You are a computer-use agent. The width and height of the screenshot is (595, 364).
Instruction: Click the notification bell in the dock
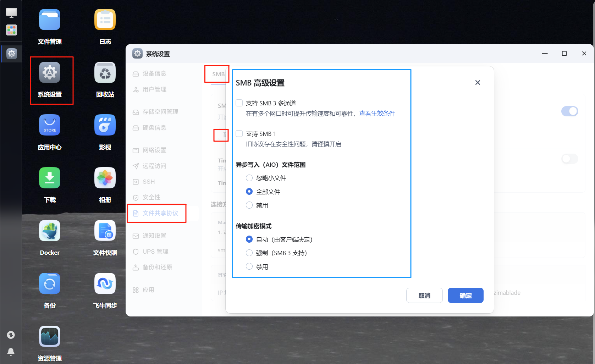(x=11, y=352)
